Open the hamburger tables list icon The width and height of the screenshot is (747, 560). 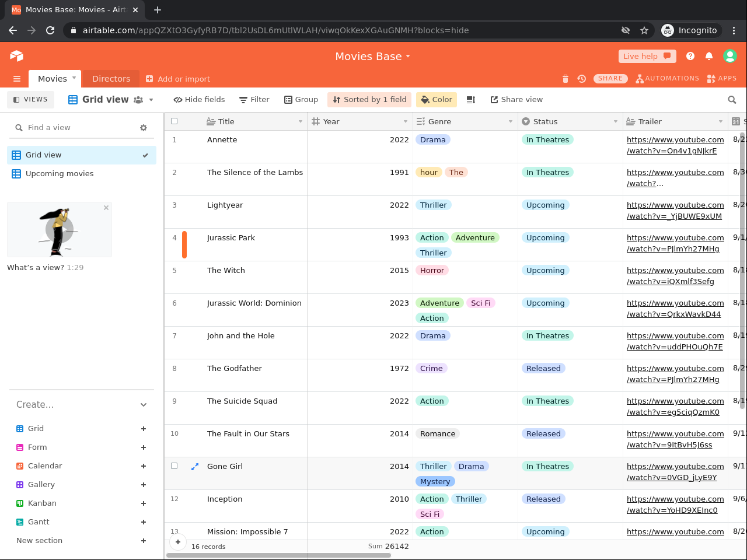17,79
